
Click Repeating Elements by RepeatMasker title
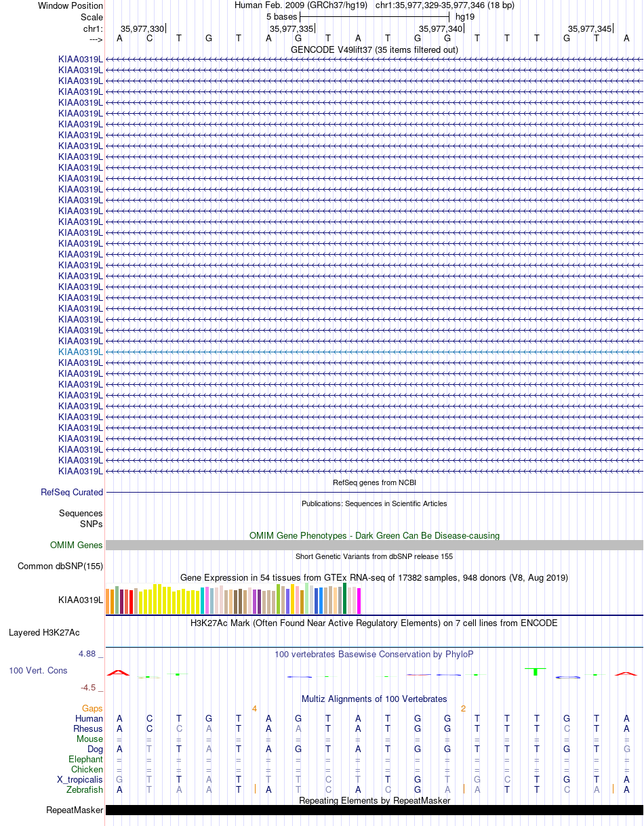click(x=374, y=800)
